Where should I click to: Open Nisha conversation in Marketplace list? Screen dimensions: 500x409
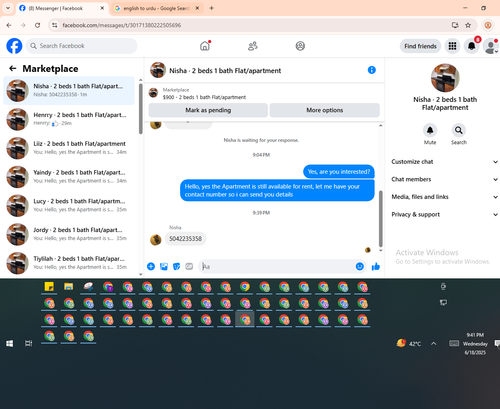(69, 90)
